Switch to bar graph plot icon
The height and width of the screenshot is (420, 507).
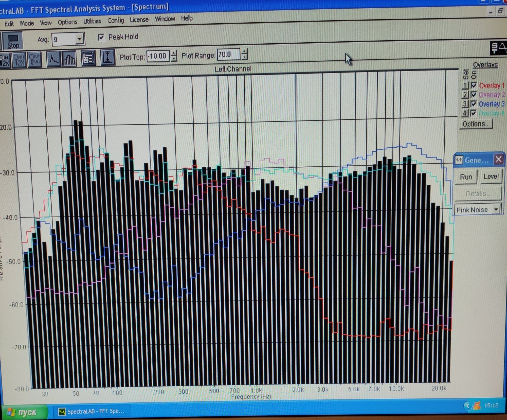[69, 59]
